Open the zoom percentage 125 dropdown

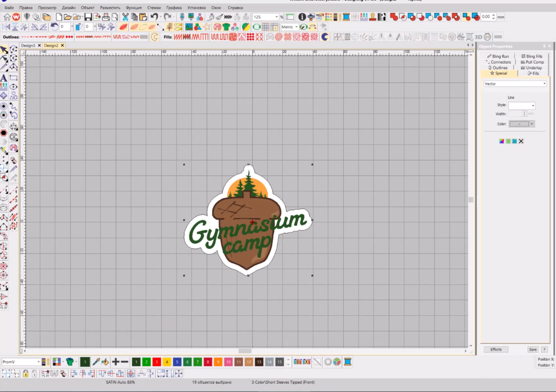tap(277, 17)
